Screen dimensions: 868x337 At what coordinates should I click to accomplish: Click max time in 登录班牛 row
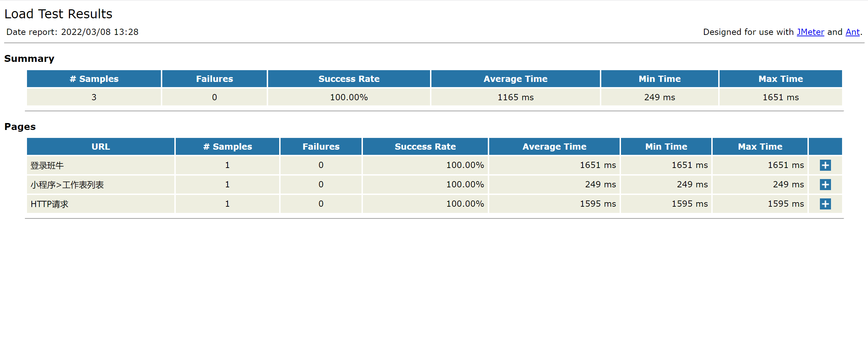click(760, 165)
